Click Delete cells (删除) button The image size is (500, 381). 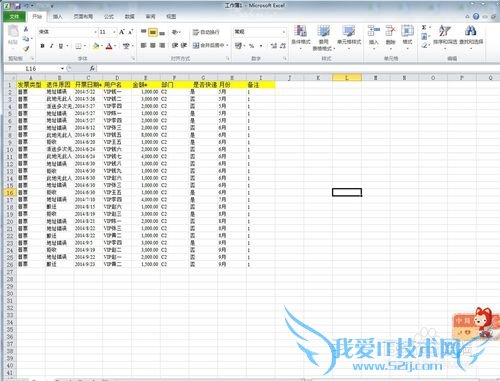tap(390, 36)
